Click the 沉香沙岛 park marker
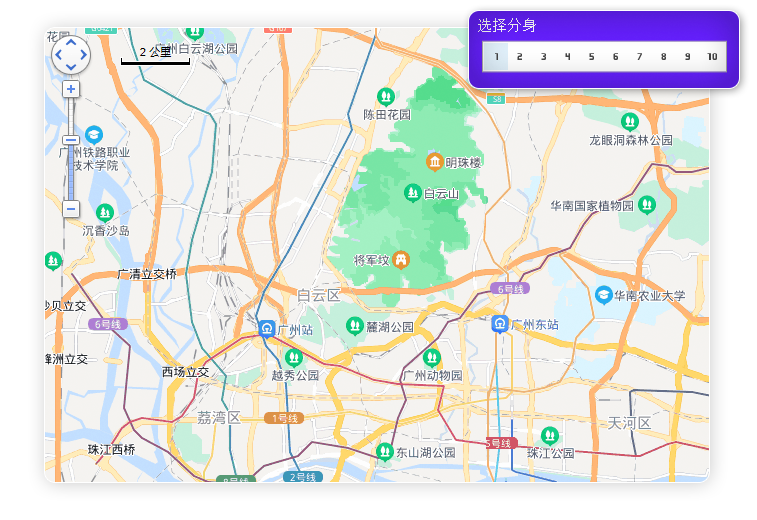 pos(105,212)
